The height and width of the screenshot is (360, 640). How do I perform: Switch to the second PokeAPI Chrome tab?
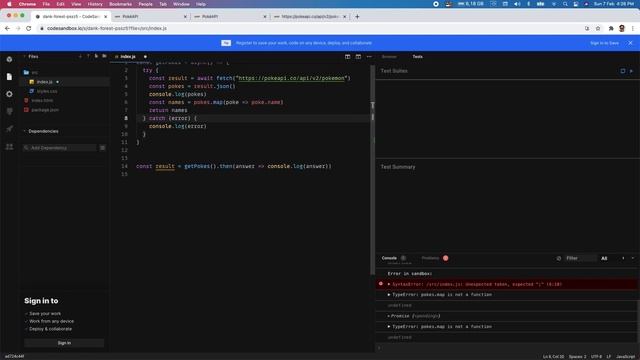(x=229, y=17)
